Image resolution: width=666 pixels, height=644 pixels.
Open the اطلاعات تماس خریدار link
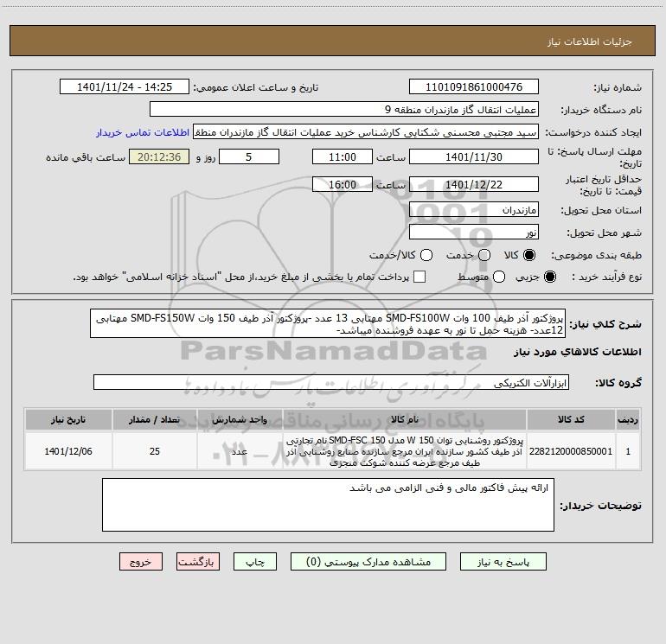tap(143, 132)
